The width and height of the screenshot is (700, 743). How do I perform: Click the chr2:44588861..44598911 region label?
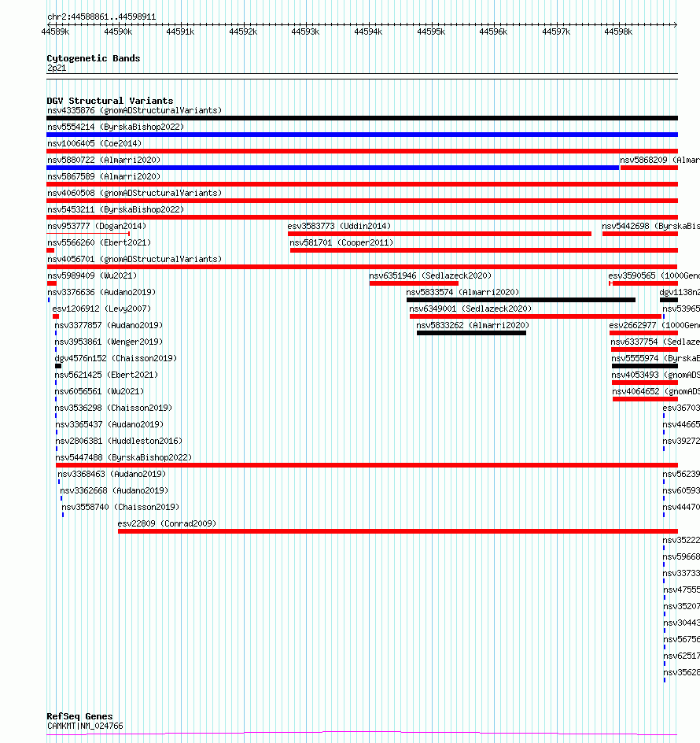pos(101,17)
